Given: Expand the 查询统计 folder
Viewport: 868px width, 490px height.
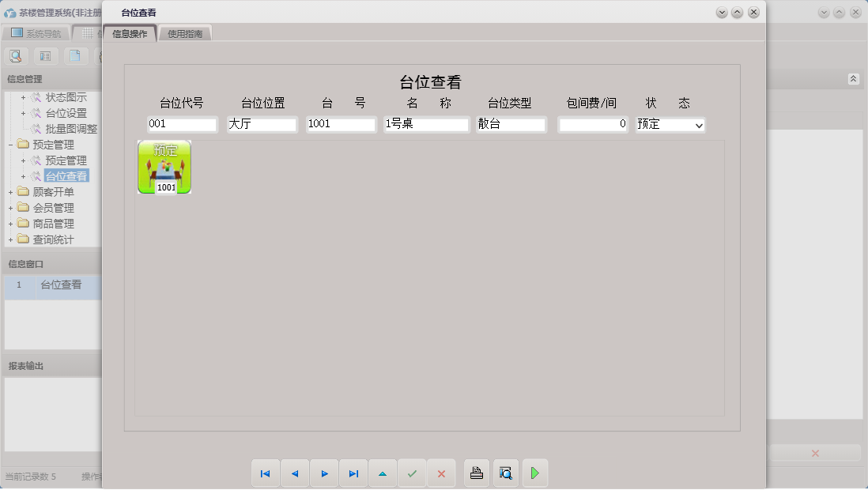Looking at the screenshot, I should point(10,239).
